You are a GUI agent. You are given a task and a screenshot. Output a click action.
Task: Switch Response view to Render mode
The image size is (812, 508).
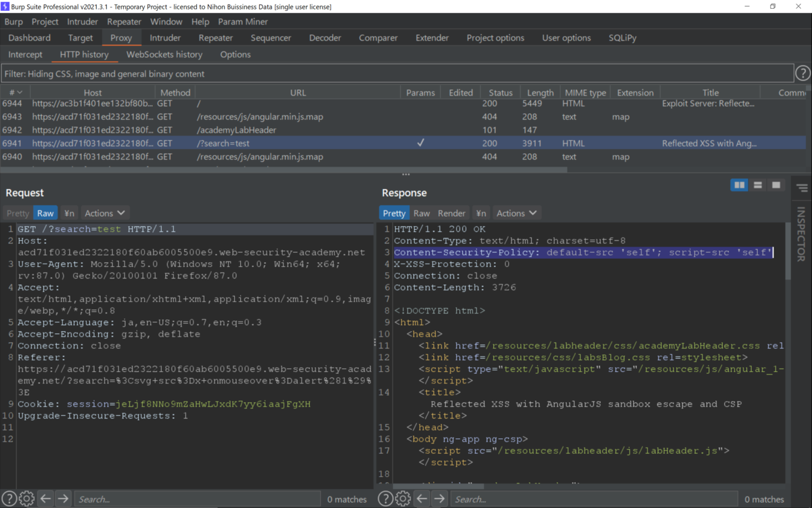(x=451, y=213)
